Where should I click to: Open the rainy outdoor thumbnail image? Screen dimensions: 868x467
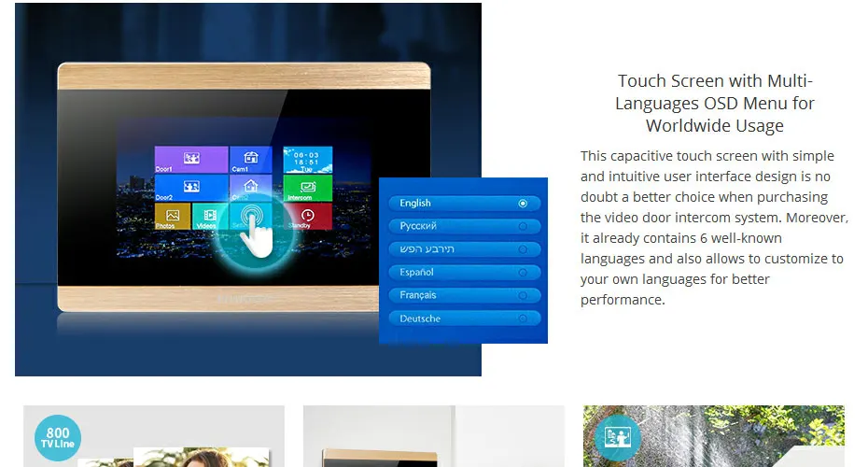pyautogui.click(x=714, y=436)
